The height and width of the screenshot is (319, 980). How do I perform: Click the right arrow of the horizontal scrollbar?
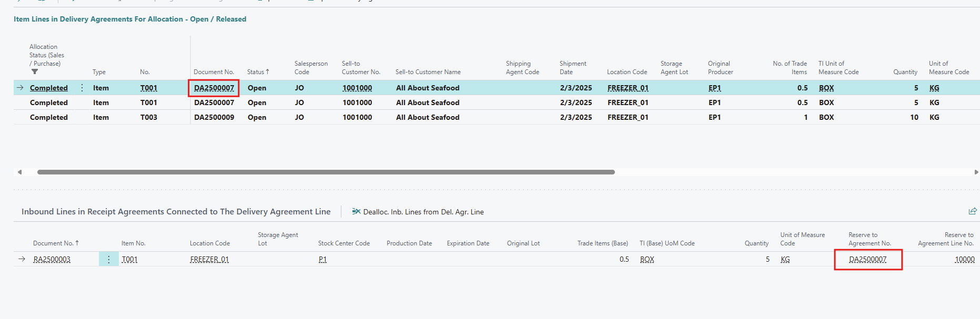(976, 172)
